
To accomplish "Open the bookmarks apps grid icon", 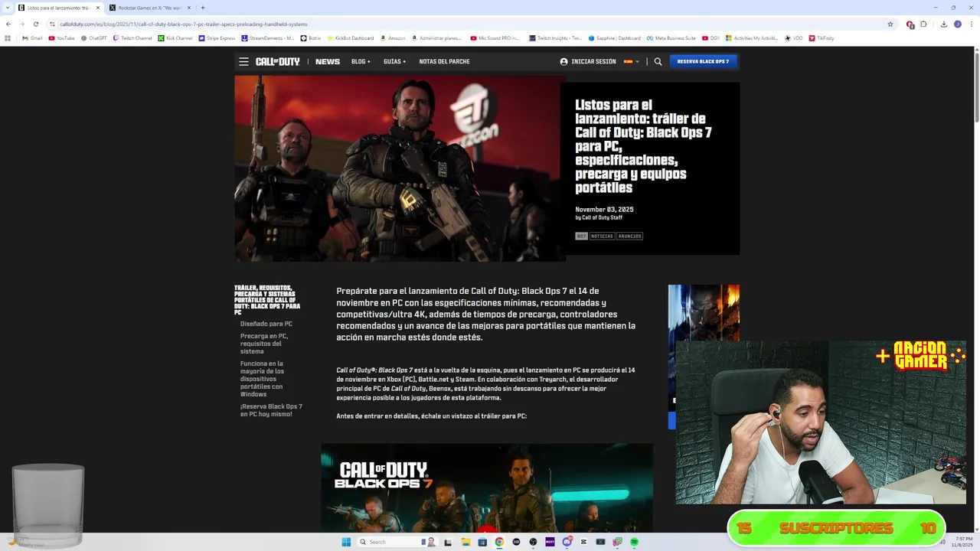I will click(x=8, y=37).
